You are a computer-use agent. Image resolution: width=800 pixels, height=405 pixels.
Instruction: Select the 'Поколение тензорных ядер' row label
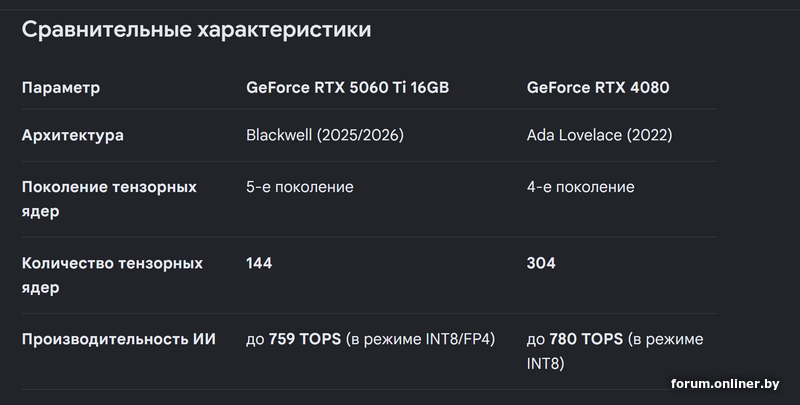[x=109, y=199]
